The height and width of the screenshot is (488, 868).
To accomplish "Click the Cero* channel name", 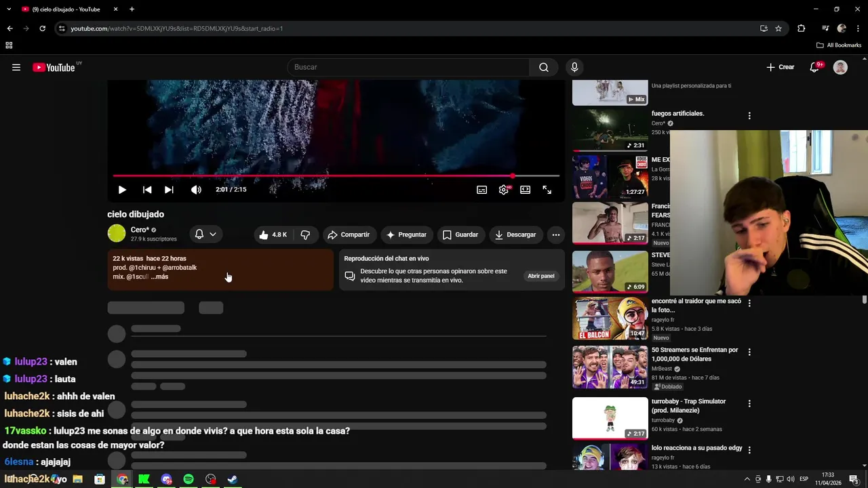I will click(x=140, y=230).
